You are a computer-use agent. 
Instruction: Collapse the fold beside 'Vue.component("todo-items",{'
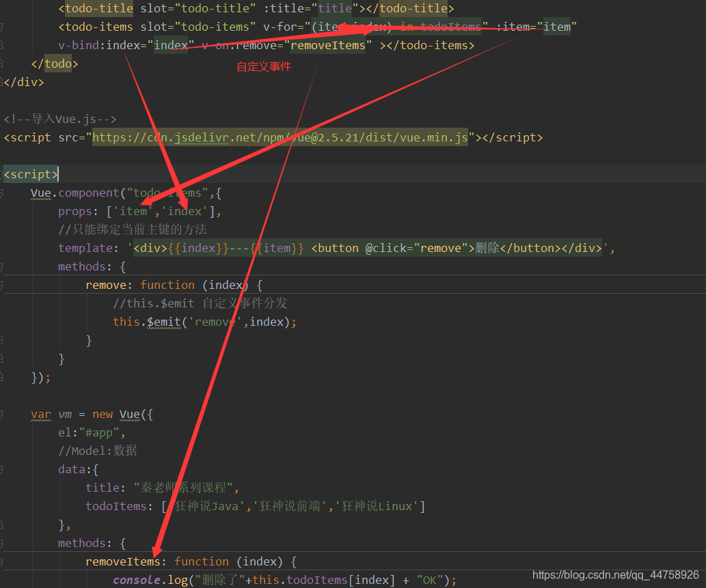coord(1,193)
